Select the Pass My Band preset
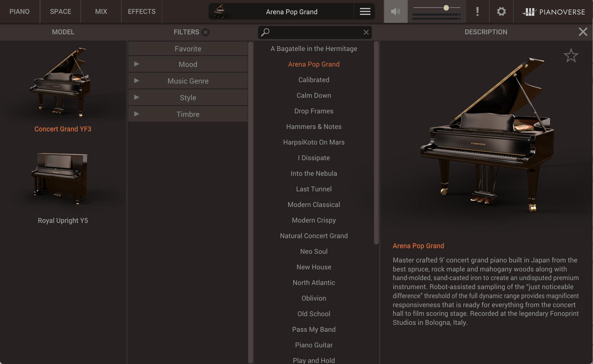Screen dimensions: 593x364 point(314,329)
